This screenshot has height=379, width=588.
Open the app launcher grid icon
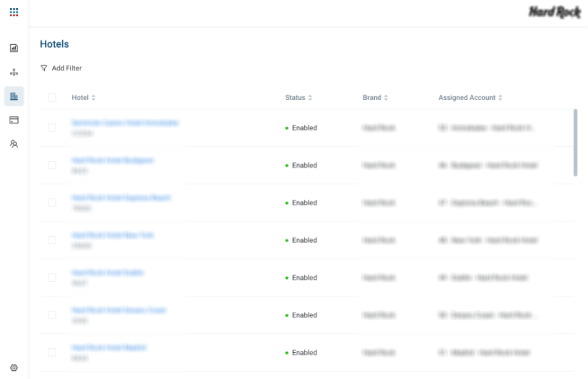tap(14, 12)
